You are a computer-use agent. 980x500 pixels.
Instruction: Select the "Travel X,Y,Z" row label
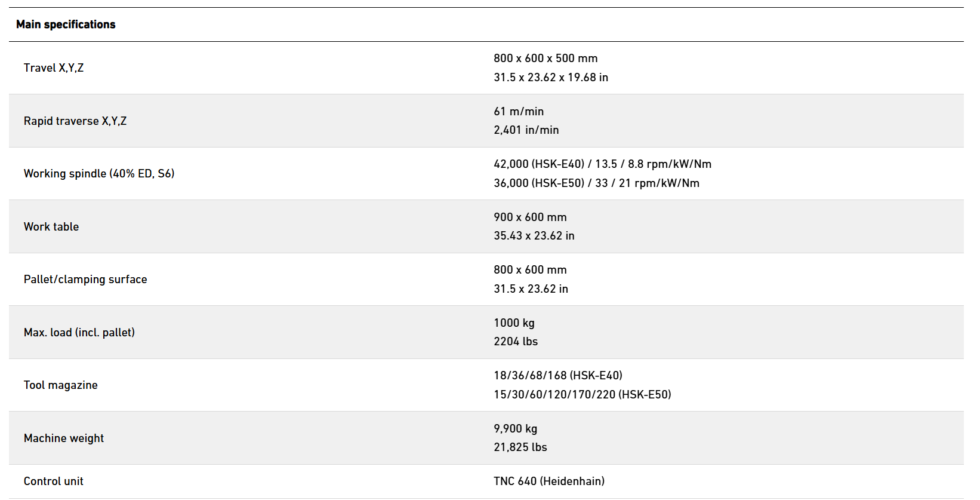pyautogui.click(x=54, y=68)
